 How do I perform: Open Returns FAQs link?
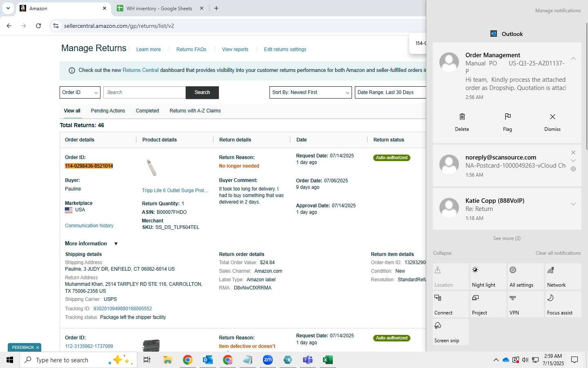pos(192,49)
